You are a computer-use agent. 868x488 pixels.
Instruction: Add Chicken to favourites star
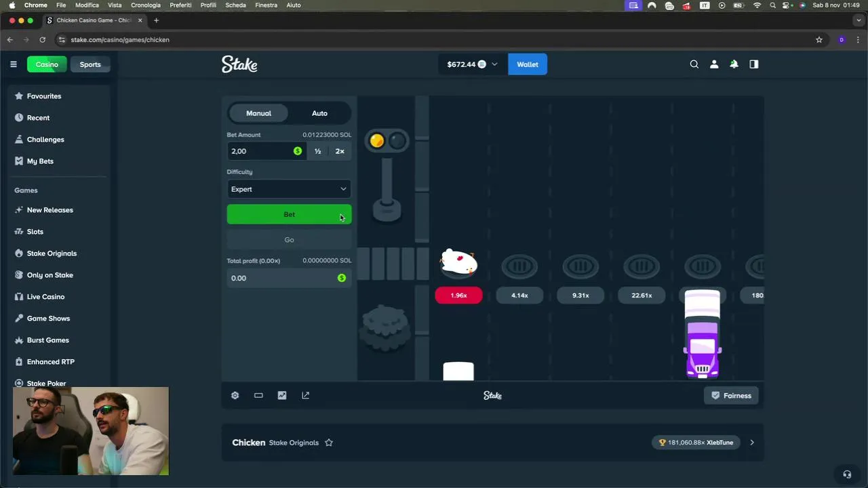pyautogui.click(x=329, y=443)
